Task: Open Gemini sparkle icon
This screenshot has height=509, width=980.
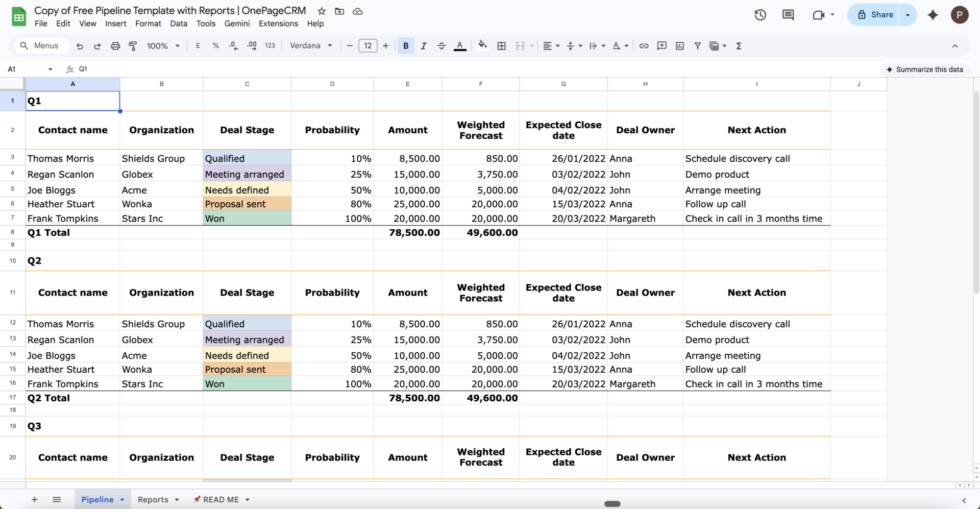Action: 933,15
